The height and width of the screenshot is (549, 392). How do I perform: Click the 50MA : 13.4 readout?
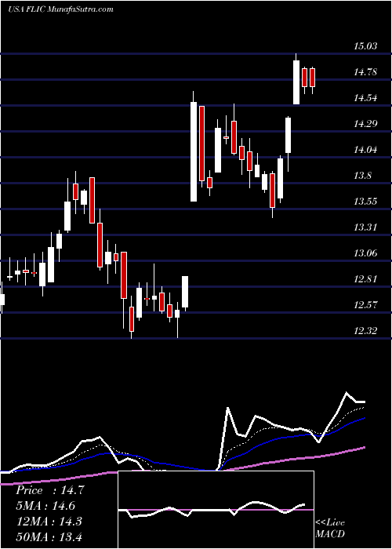tap(49, 536)
